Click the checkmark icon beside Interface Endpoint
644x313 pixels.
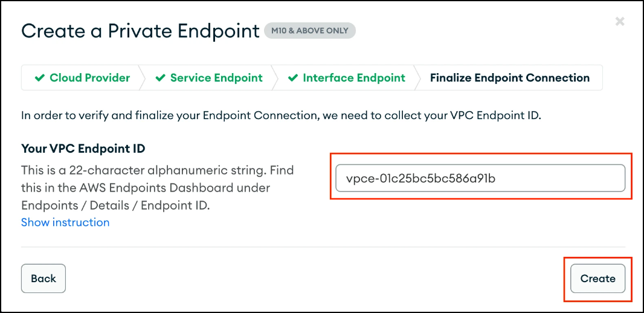pos(293,78)
